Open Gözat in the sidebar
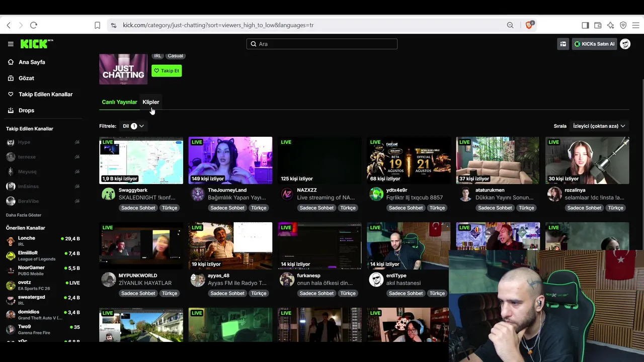This screenshot has height=362, width=644. point(26,78)
